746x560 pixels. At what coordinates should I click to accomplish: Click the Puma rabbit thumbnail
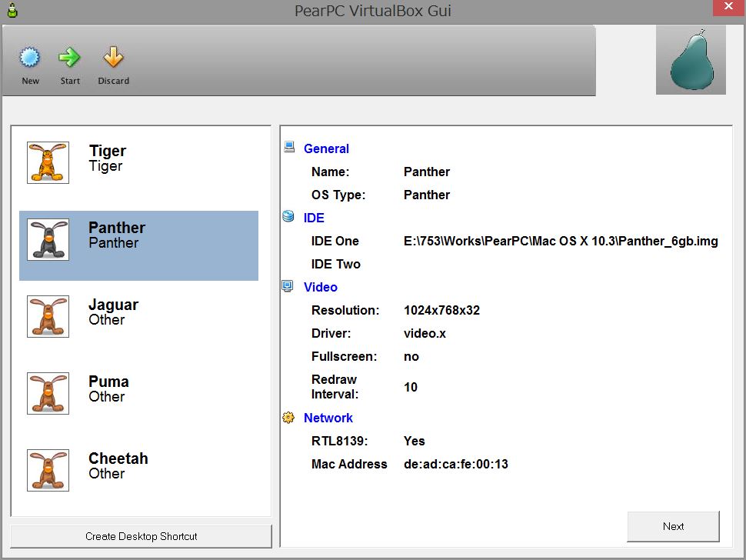point(48,394)
